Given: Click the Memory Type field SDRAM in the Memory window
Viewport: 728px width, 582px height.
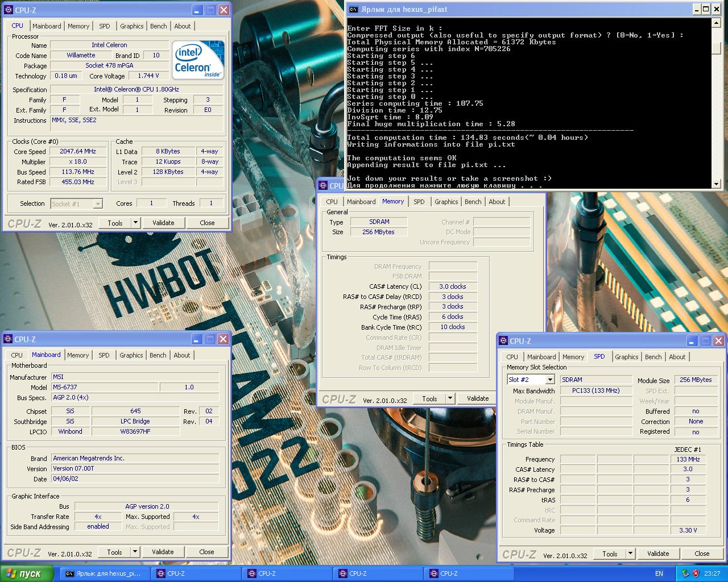Looking at the screenshot, I should 379,222.
